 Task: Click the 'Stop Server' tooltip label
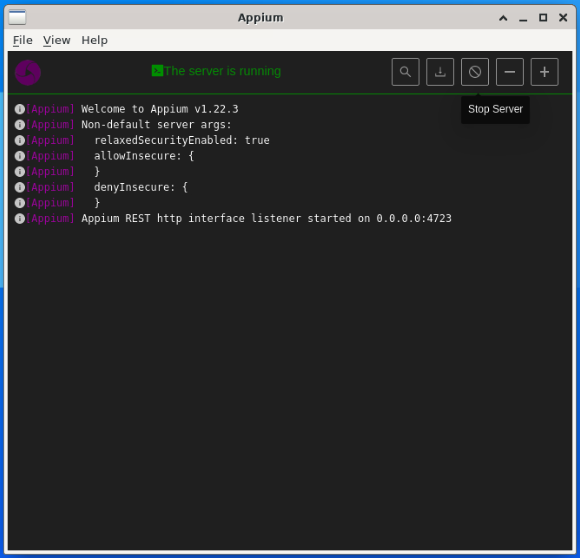tap(495, 109)
